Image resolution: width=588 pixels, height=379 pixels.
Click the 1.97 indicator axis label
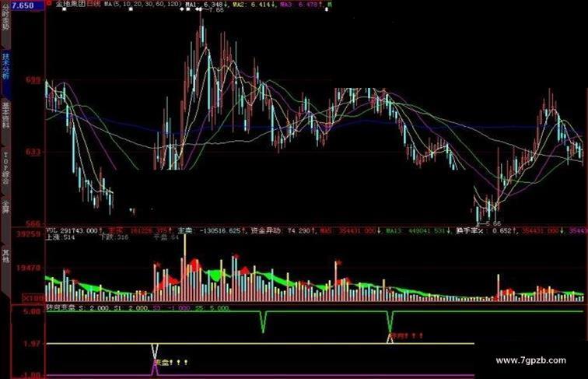(x=32, y=344)
